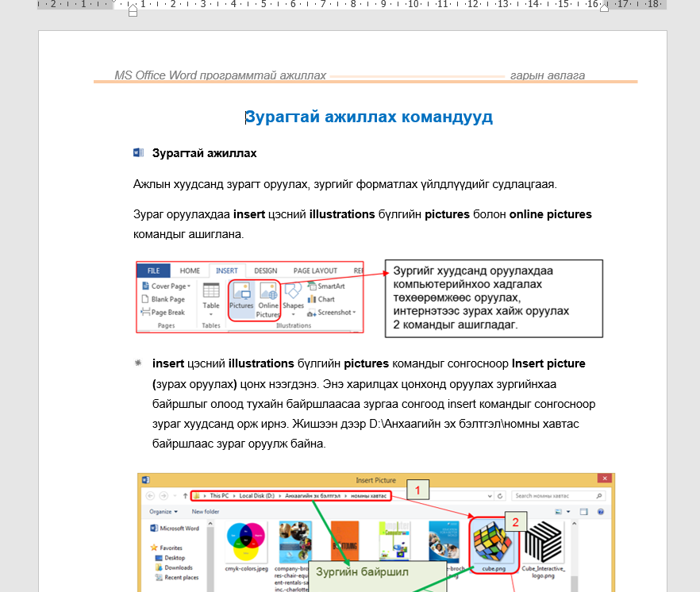Click the FILE tab in the ribbon image
The height and width of the screenshot is (592, 700).
(x=154, y=271)
